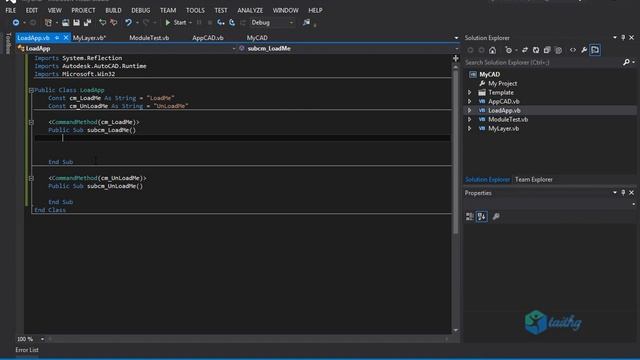
Task: Select LoadApp.vb in Solution Explorer
Action: click(504, 111)
